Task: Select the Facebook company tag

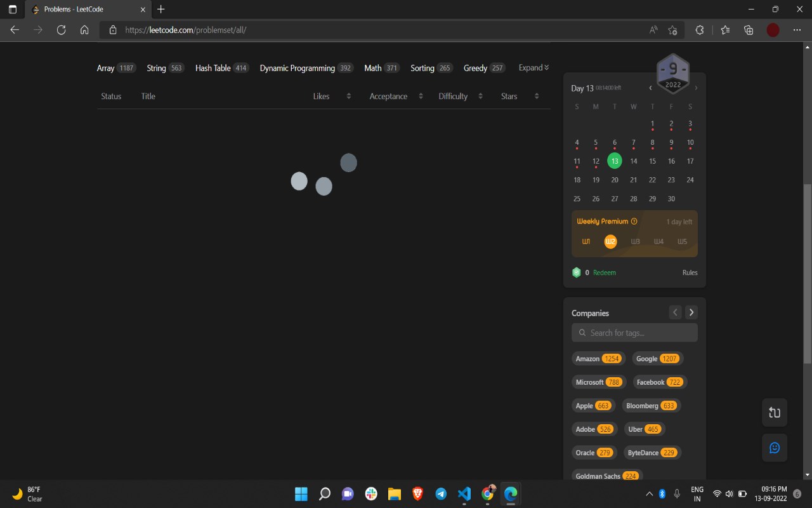Action: 660,382
